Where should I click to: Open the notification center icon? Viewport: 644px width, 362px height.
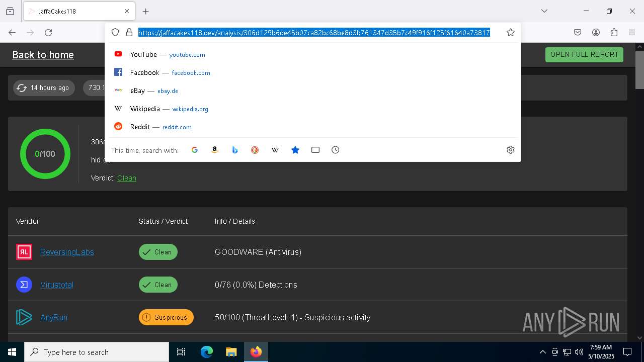pos(627,352)
